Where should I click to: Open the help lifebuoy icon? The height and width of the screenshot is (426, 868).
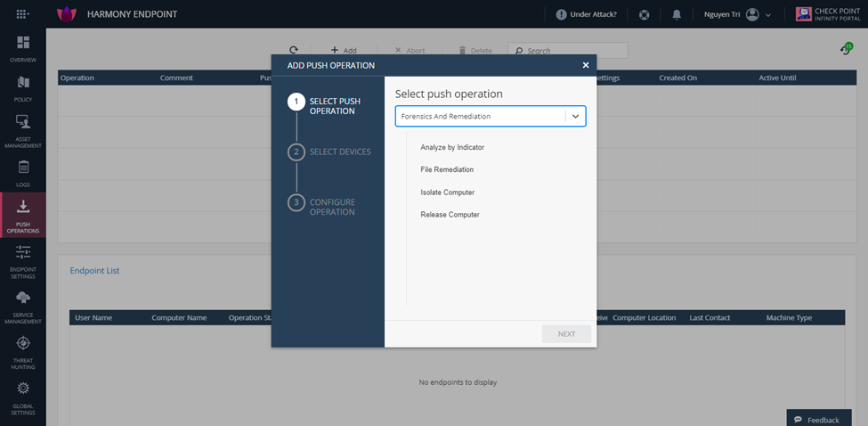[x=644, y=14]
